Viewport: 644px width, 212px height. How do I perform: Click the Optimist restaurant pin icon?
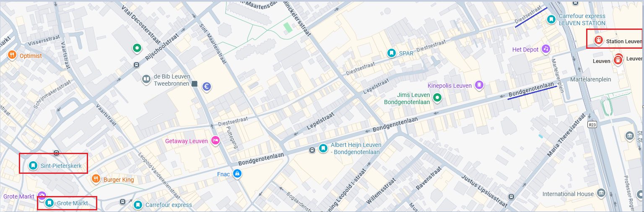[x=12, y=55]
